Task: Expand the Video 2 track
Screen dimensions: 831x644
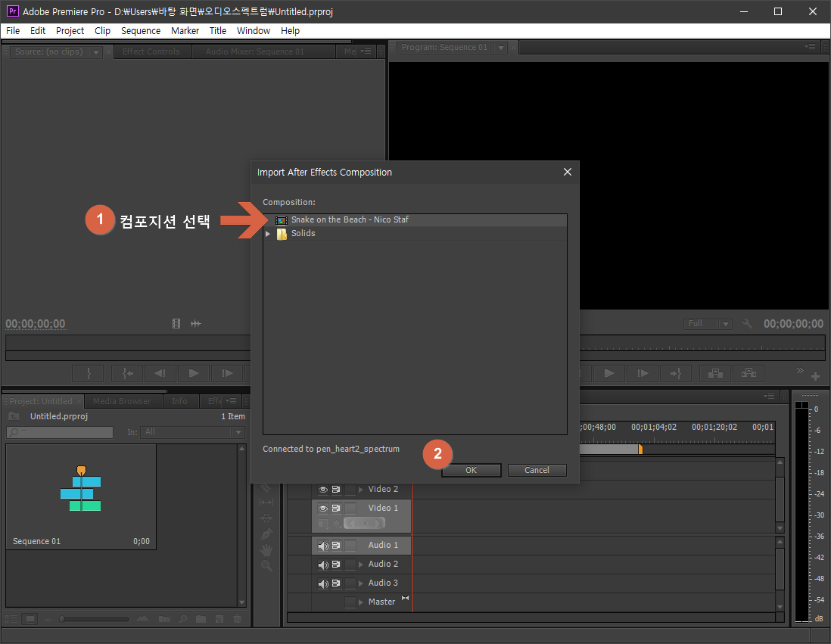Action: 361,489
